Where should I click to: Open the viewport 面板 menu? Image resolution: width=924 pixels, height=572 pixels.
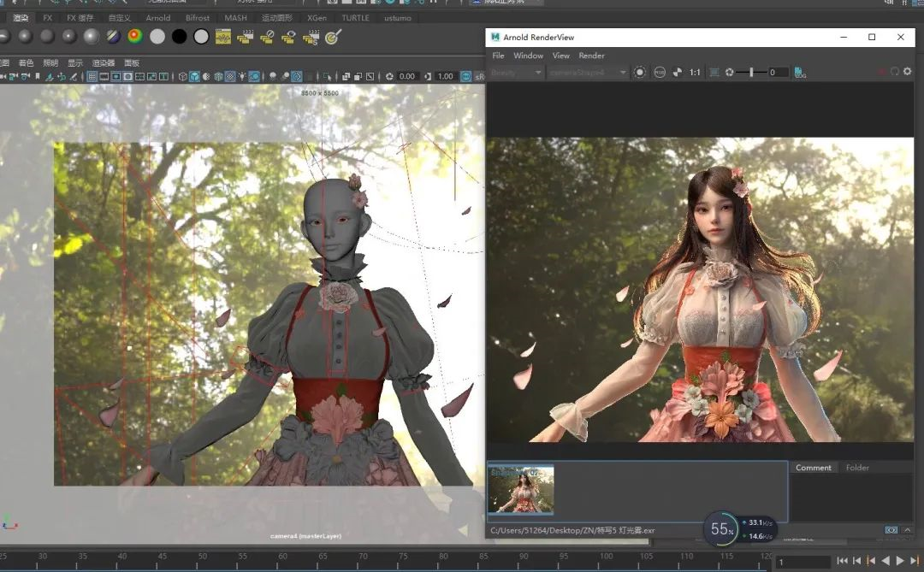pyautogui.click(x=132, y=63)
